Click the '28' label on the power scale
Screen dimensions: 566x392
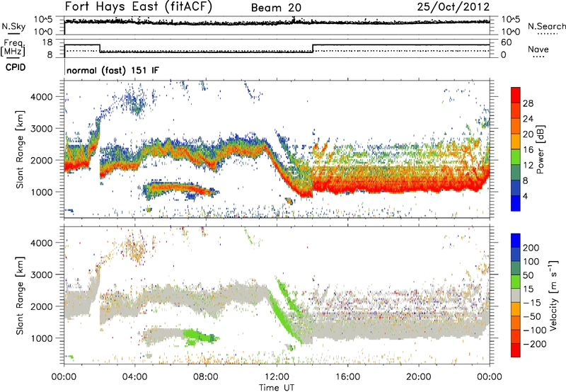(x=528, y=103)
